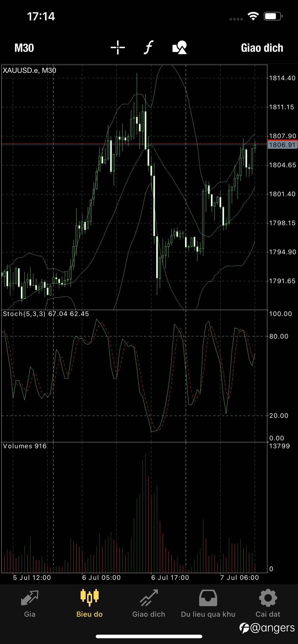This screenshot has height=644, width=298.
Task: Tap the 1814.40 price axis label
Action: tap(282, 78)
